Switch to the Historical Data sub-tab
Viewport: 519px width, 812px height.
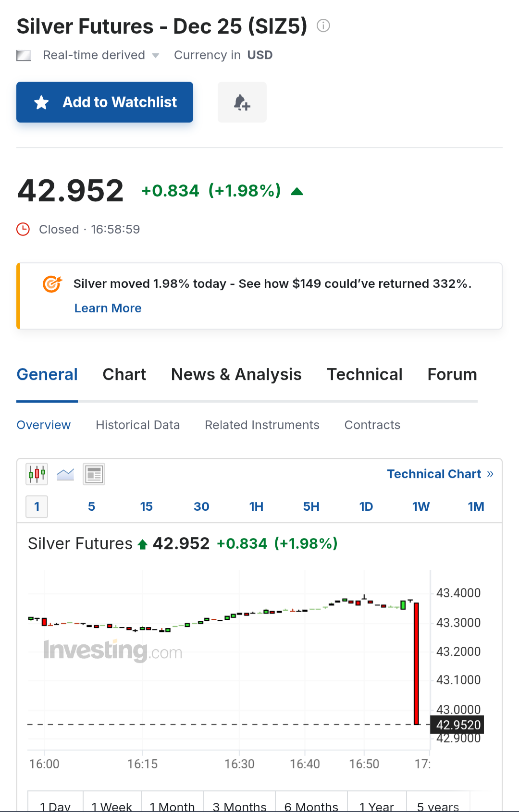tap(137, 425)
